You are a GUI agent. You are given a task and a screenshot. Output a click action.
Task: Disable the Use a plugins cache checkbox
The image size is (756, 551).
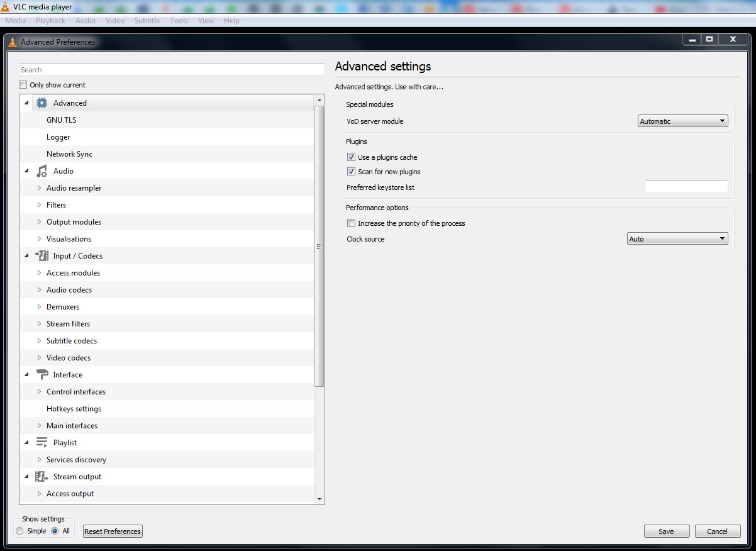point(351,157)
